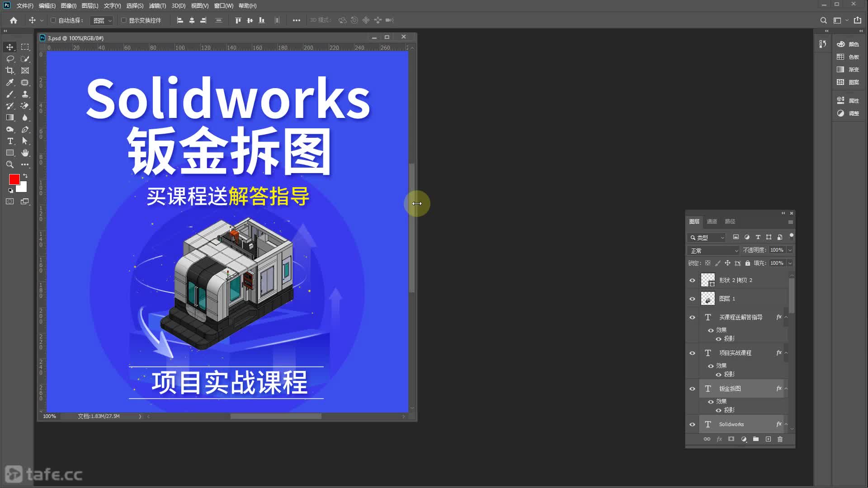Select the Brush tool
868x488 pixels.
10,94
